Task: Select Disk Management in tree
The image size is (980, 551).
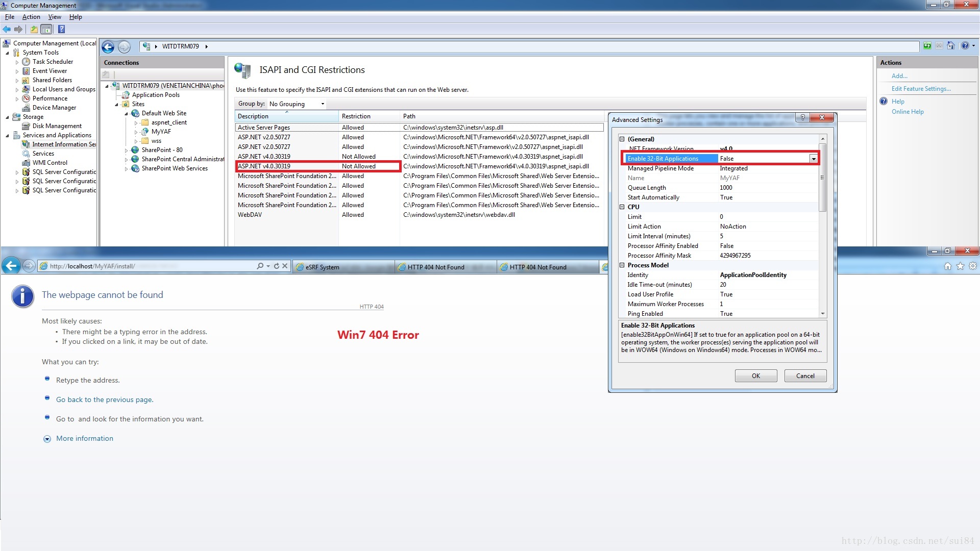Action: [x=57, y=126]
